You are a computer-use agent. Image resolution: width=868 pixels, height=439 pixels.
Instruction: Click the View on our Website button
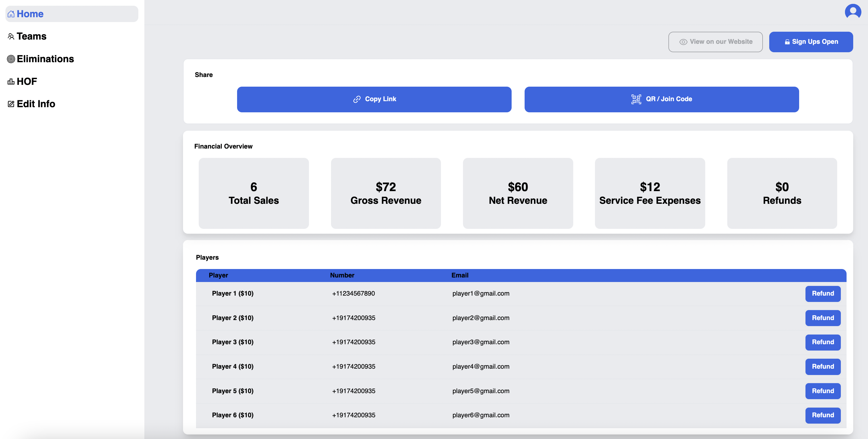click(x=715, y=42)
